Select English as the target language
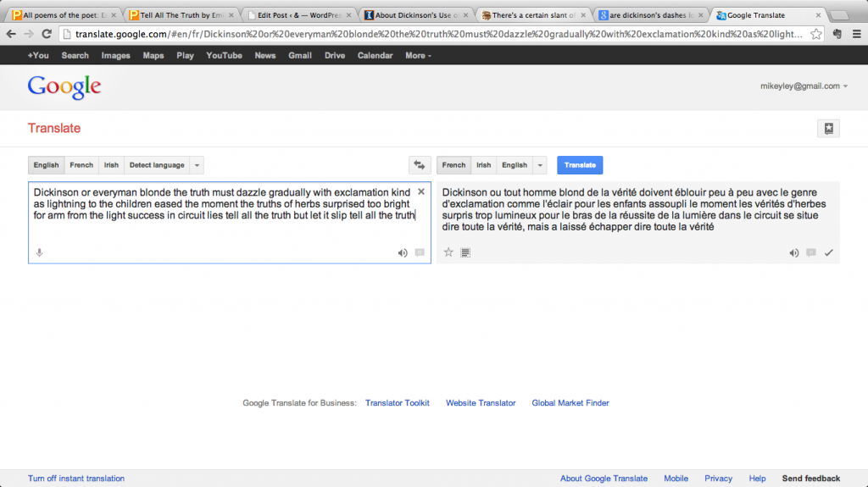The height and width of the screenshot is (487, 868). pyautogui.click(x=515, y=165)
